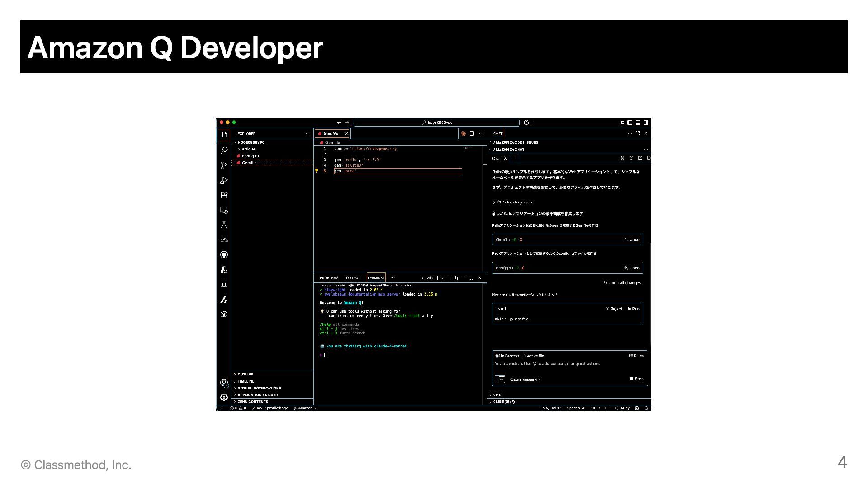Viewport: 868px width, 488px height.
Task: Open the Extensions view
Action: (224, 195)
